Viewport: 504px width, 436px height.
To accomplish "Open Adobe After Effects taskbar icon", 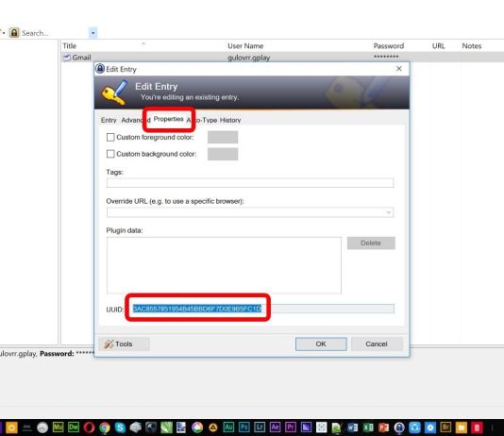I will (x=275, y=427).
